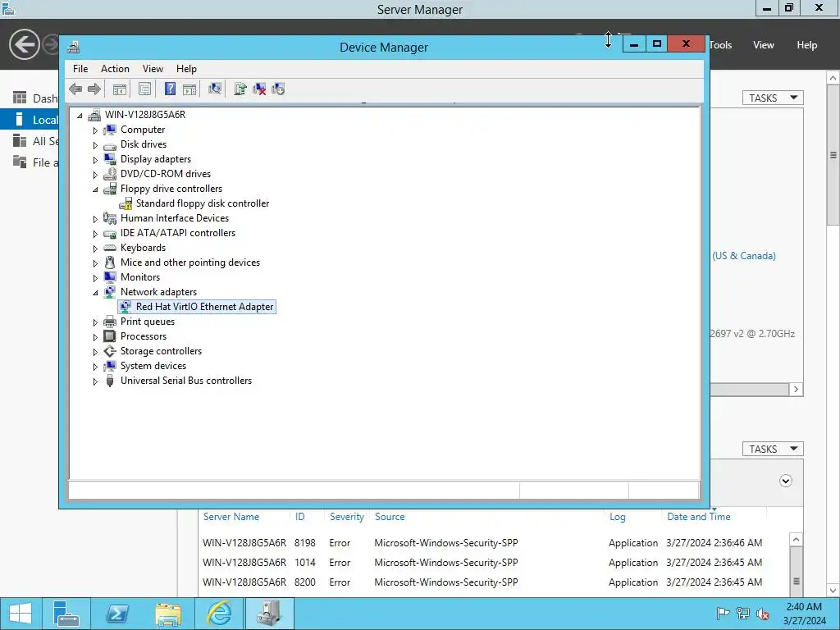Viewport: 840px width, 630px height.
Task: Click the horizontal scrollbar right arrow in properties
Action: click(x=796, y=390)
